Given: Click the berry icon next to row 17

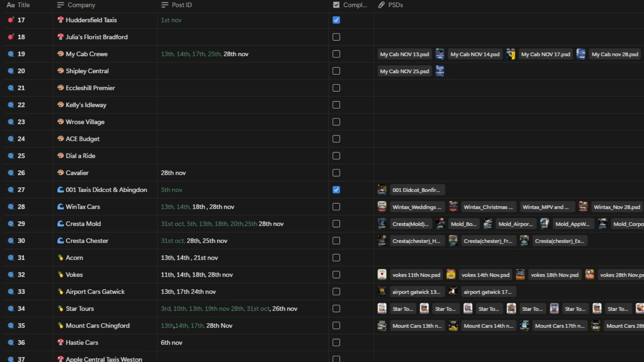Looking at the screenshot, I should point(10,20).
